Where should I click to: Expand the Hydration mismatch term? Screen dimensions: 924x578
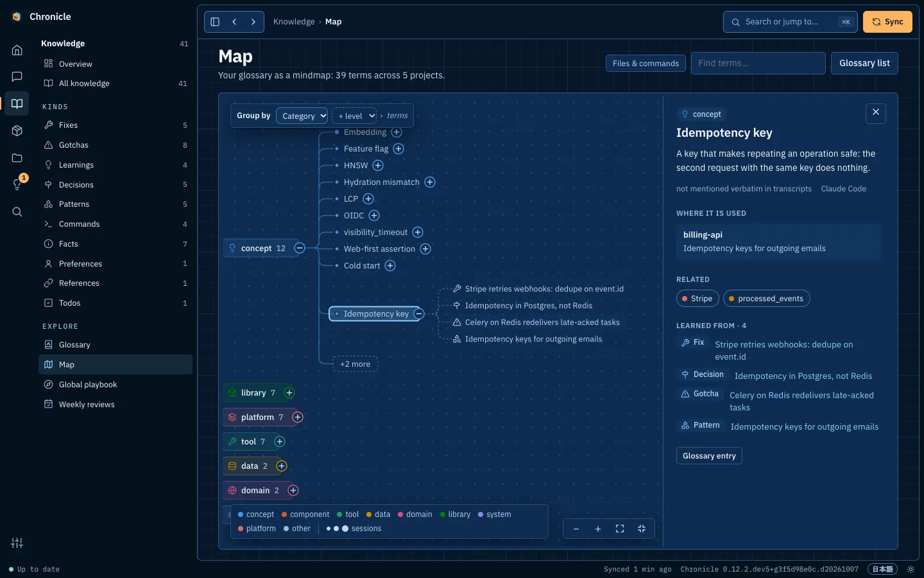tap(430, 182)
